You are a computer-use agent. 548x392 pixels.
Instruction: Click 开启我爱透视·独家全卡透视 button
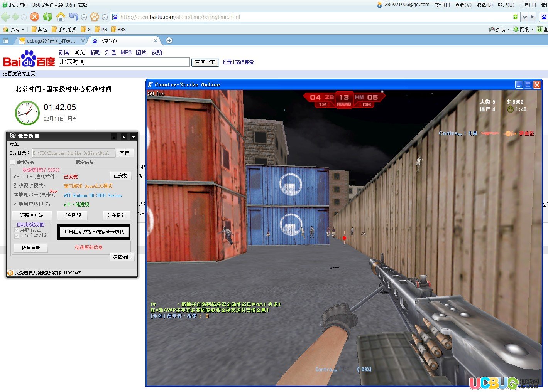point(94,232)
